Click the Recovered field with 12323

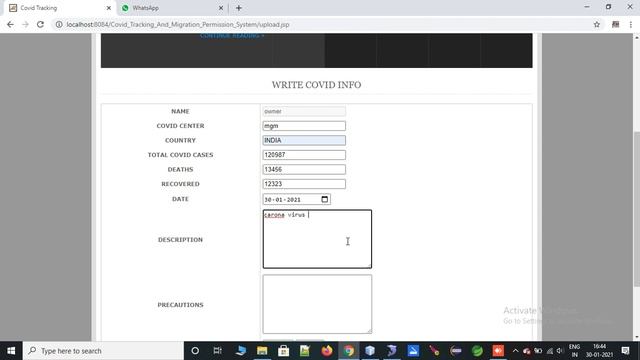coord(304,184)
